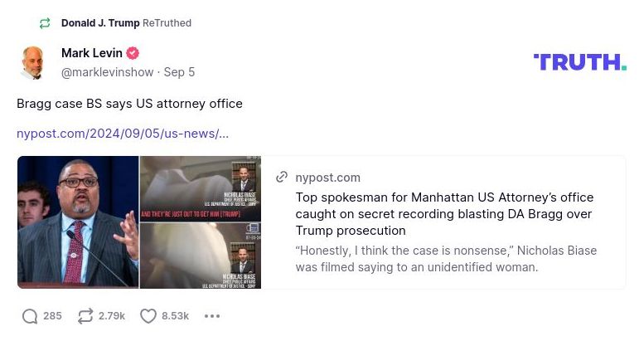644x341 pixels.
Task: Open the @marklevinshow handle
Action: pyautogui.click(x=107, y=72)
